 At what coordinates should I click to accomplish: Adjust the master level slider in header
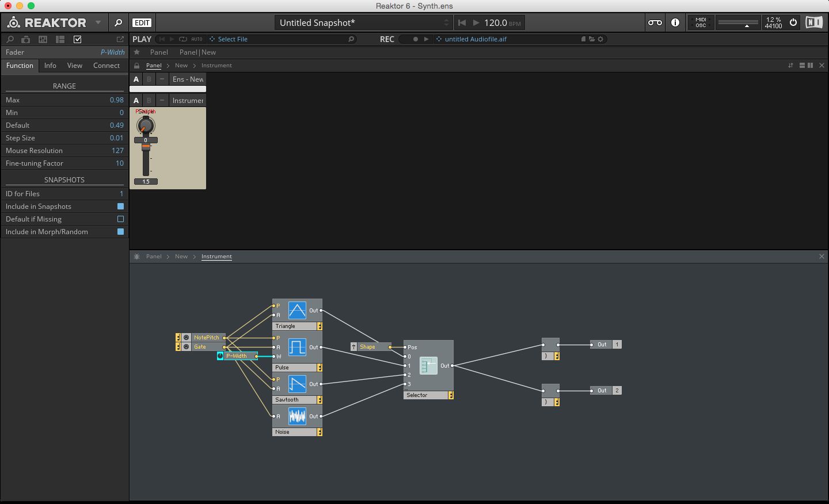coord(738,23)
